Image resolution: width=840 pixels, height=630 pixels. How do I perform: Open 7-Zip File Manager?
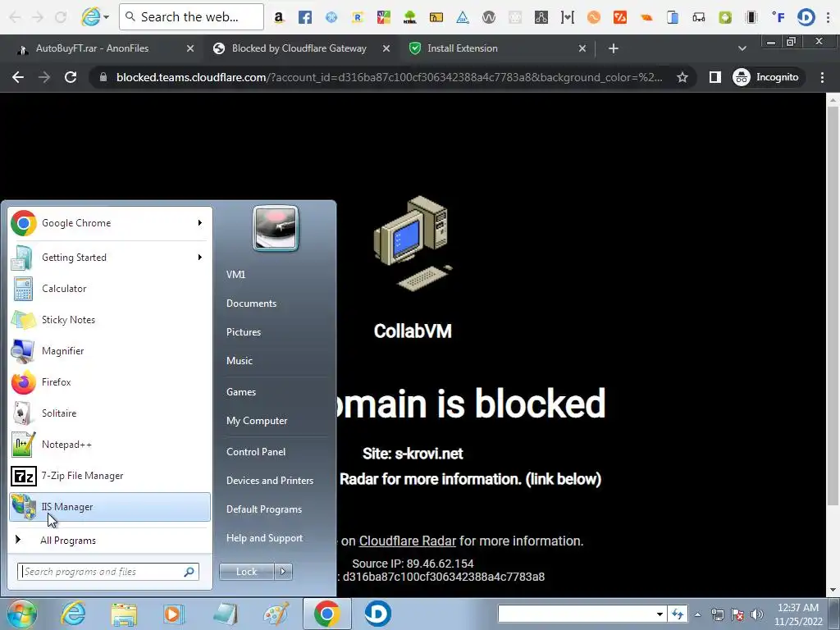click(x=110, y=476)
